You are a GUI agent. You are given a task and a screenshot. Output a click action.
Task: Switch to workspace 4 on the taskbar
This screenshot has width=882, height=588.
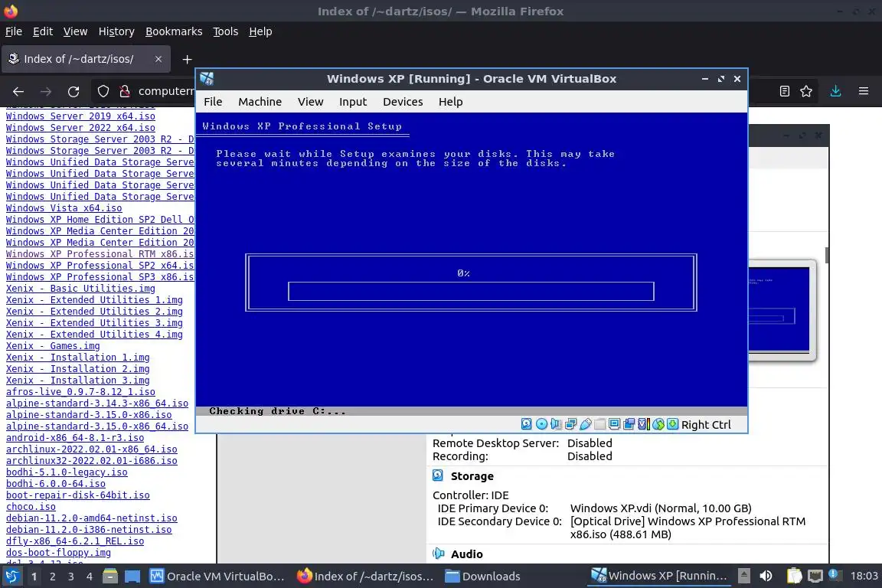click(90, 577)
